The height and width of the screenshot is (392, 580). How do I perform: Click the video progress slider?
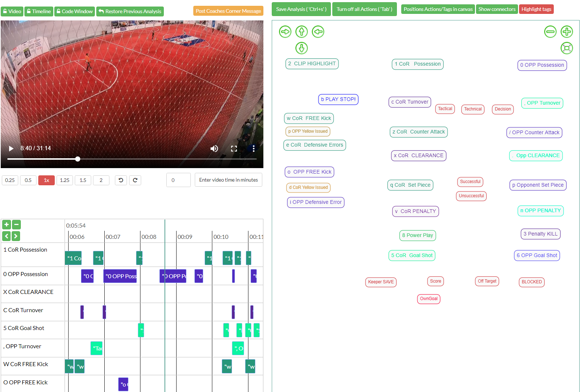tap(132, 159)
